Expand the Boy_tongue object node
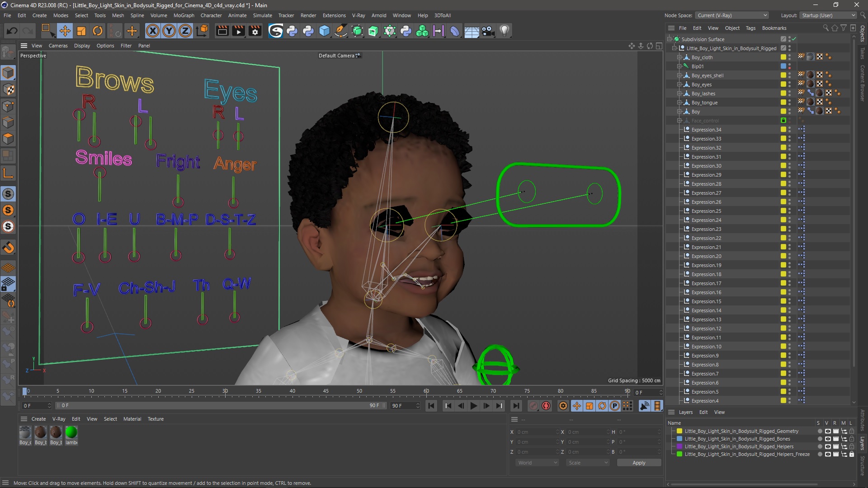This screenshot has width=868, height=488. click(x=679, y=103)
